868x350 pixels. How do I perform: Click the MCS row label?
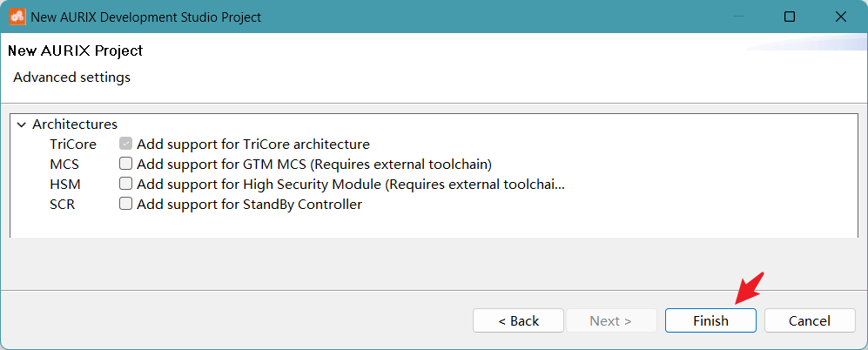click(64, 165)
